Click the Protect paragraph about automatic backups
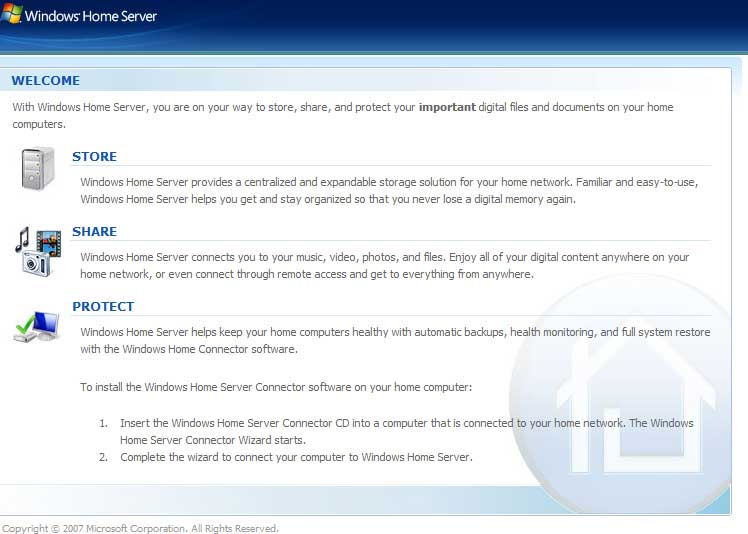The image size is (748, 534). tap(395, 340)
